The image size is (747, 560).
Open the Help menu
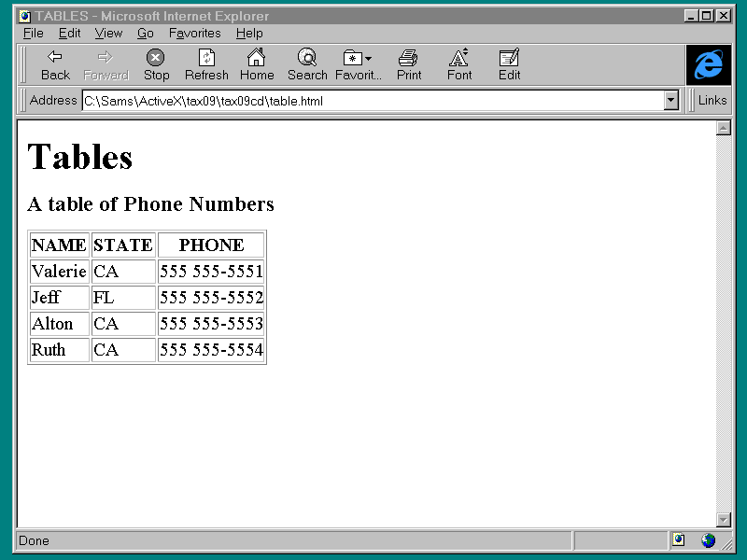(x=249, y=33)
